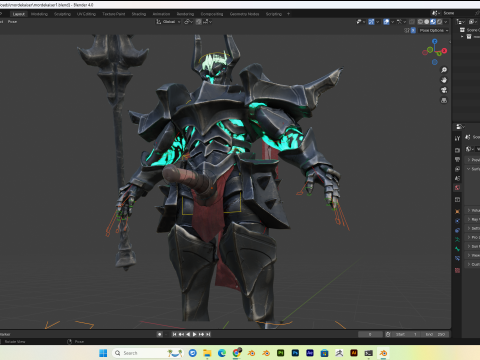Image resolution: width=480 pixels, height=360 pixels.
Task: Open the Tool properties tab
Action: [457, 138]
